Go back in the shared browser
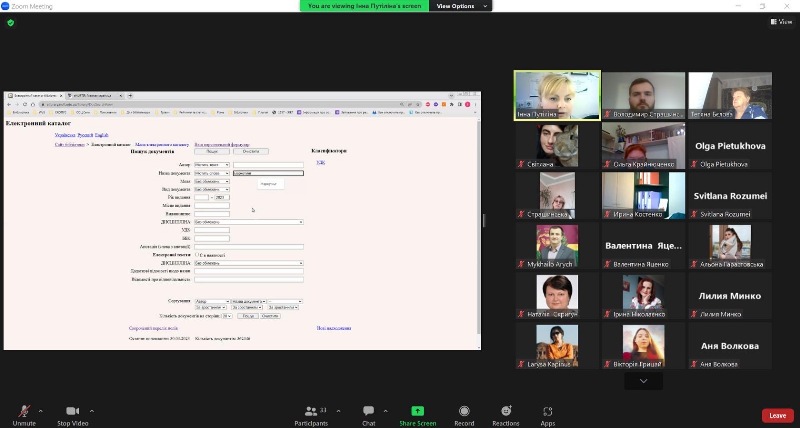Image resolution: width=800 pixels, height=428 pixels. (9, 104)
